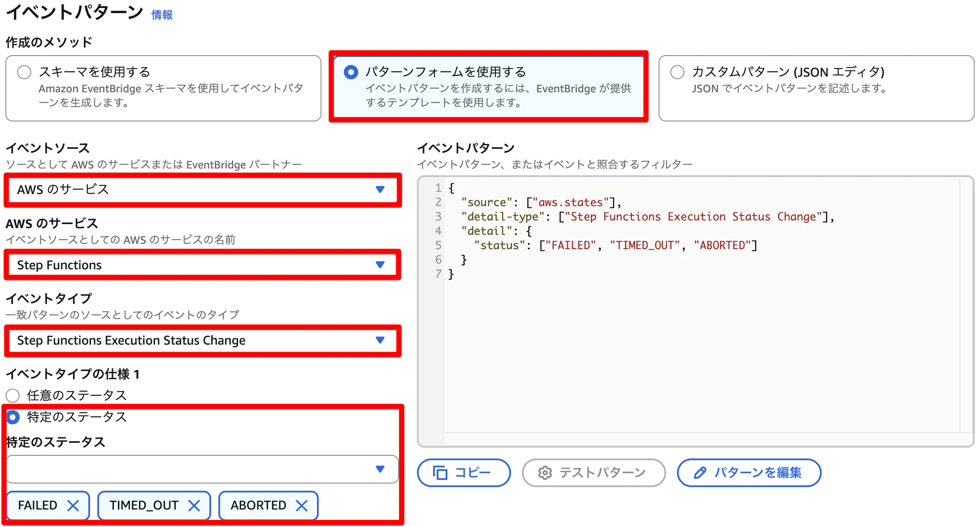980x527 pixels.
Task: Choose 特定のステータス radio button
Action: pos(13,417)
